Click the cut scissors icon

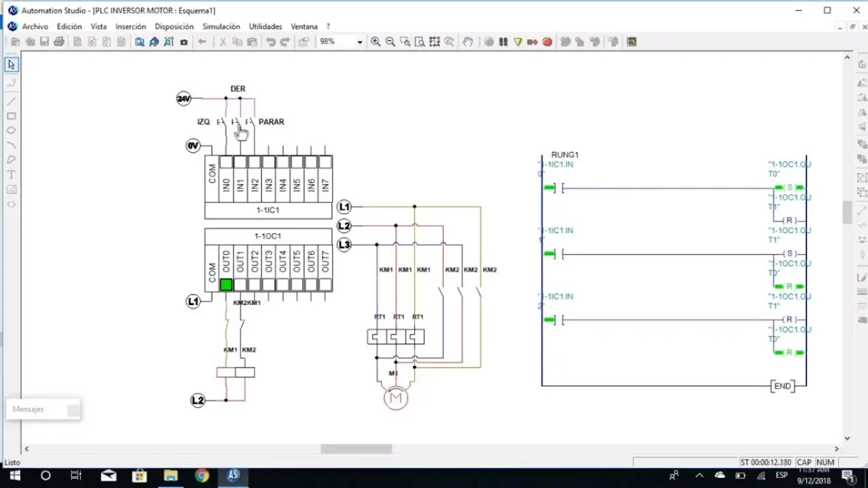tap(222, 42)
